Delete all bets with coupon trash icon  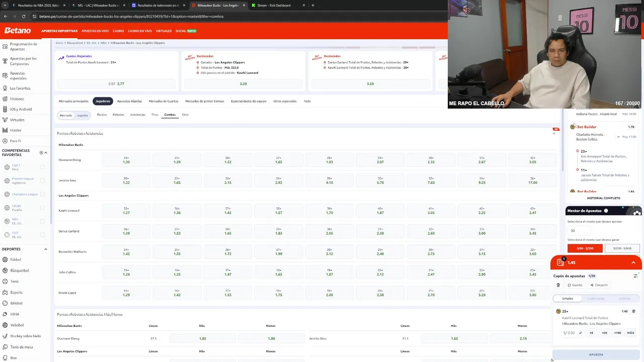(558, 285)
